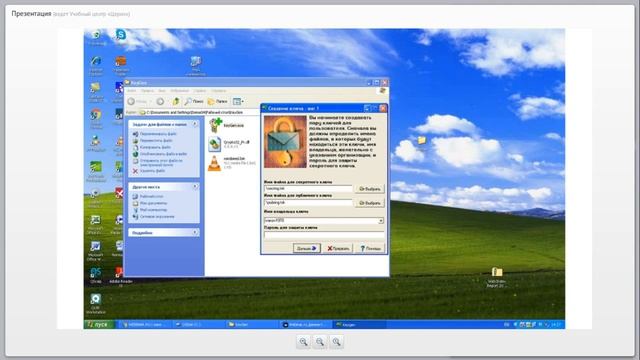The width and height of the screenshot is (640, 360).
Task: Click the public key file name field
Action: click(308, 202)
